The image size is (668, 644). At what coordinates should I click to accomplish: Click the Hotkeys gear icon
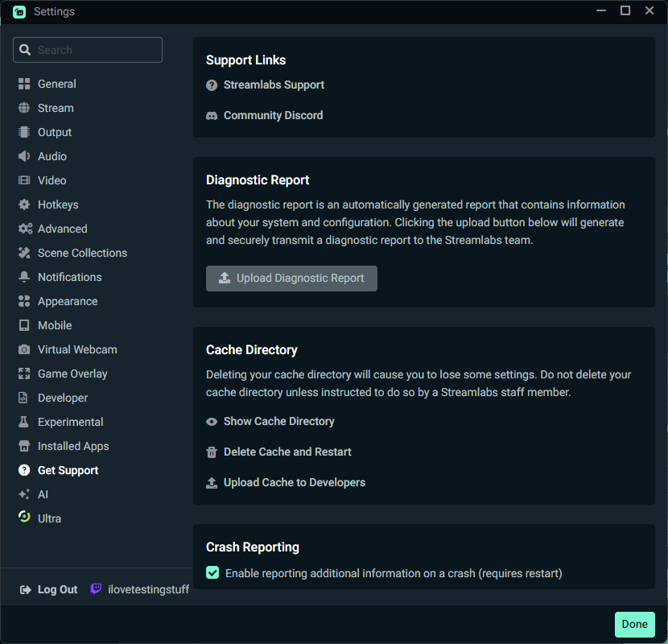pyautogui.click(x=24, y=204)
